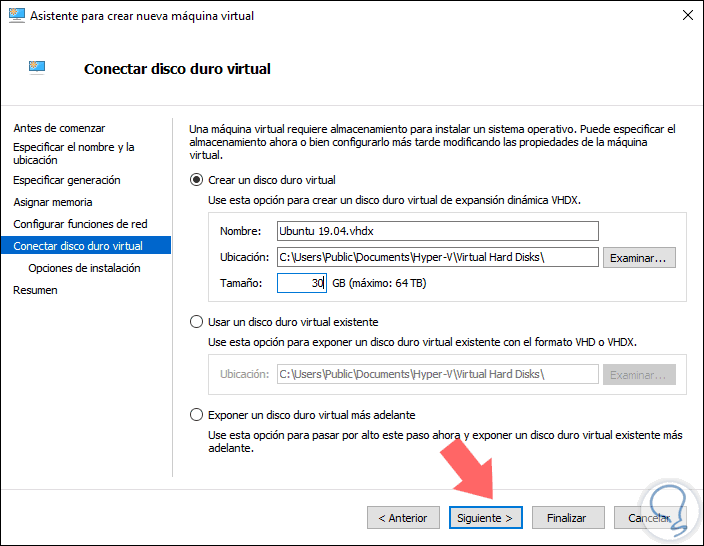Click the 'Siguiente >' button

click(x=485, y=518)
